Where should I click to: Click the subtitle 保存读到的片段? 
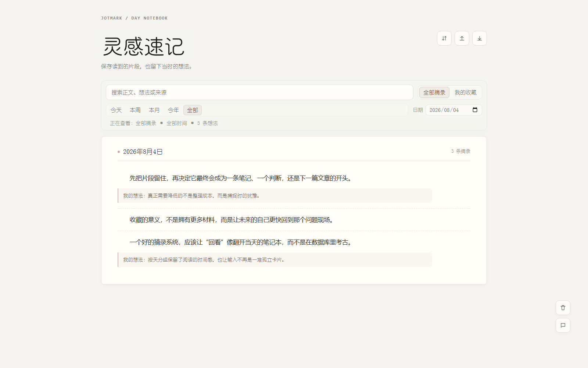pyautogui.click(x=147, y=67)
